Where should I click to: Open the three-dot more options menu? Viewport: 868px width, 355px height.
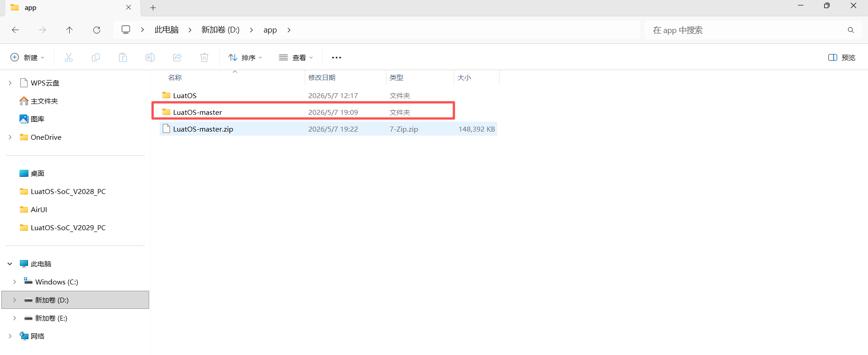[x=336, y=57]
